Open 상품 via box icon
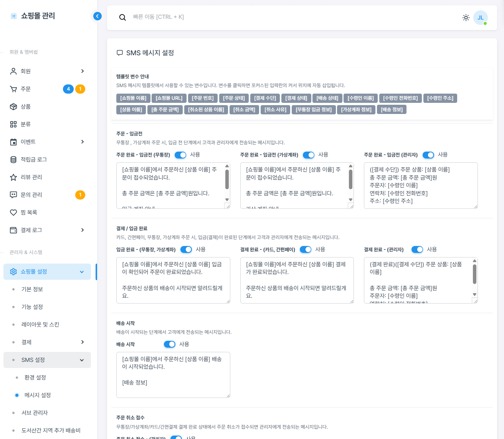The image size is (504, 439). coord(13,107)
